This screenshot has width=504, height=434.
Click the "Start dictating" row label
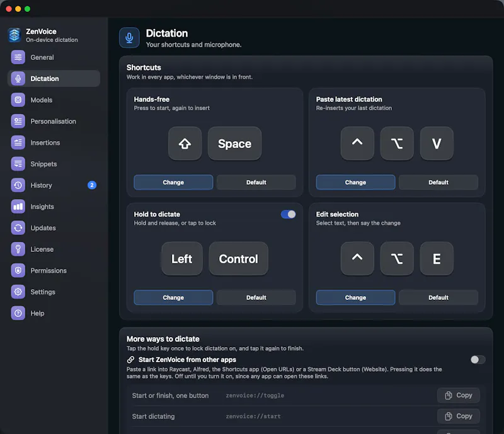click(x=153, y=416)
